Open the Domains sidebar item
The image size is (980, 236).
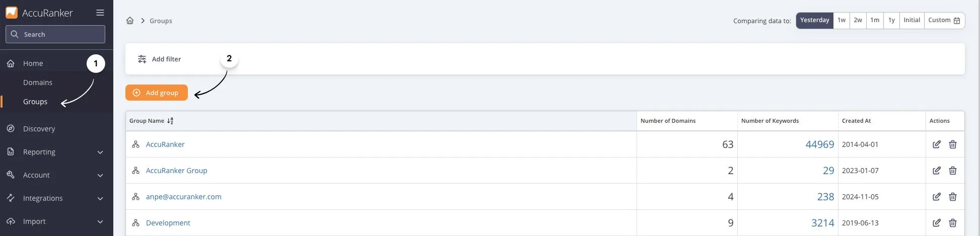pos(38,83)
